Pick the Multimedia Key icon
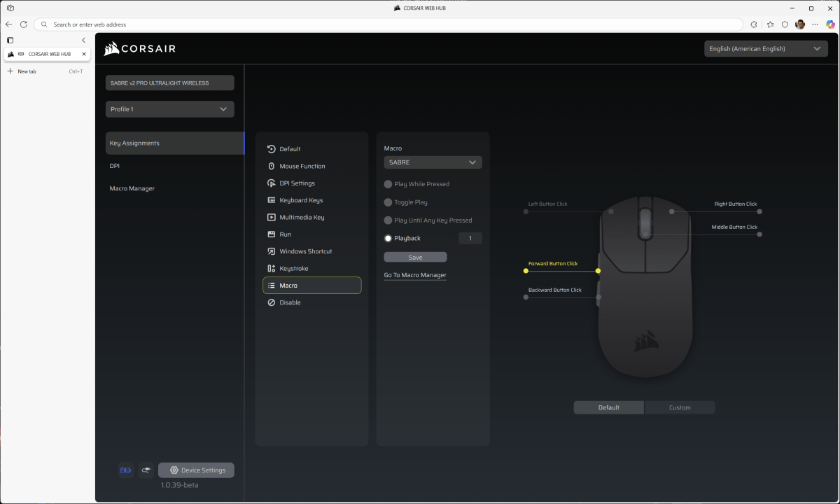Viewport: 840px width, 504px height. click(x=272, y=217)
